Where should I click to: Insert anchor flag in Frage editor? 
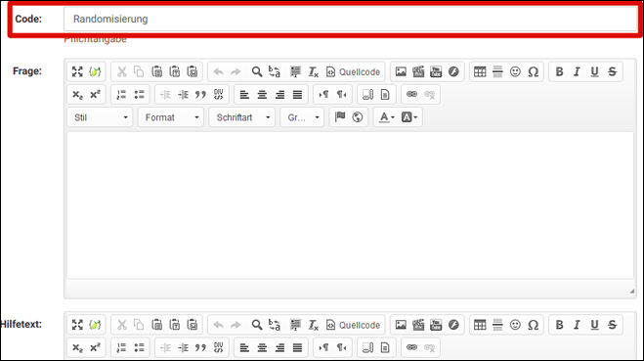[340, 117]
